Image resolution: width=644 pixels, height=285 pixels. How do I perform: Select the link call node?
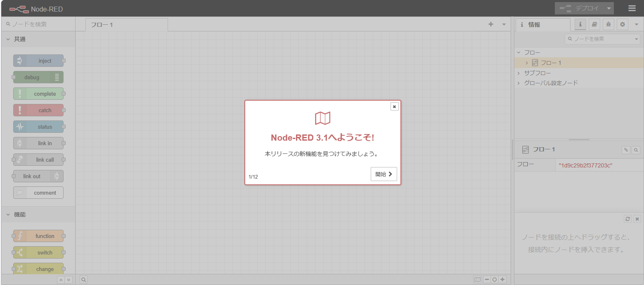(38, 160)
